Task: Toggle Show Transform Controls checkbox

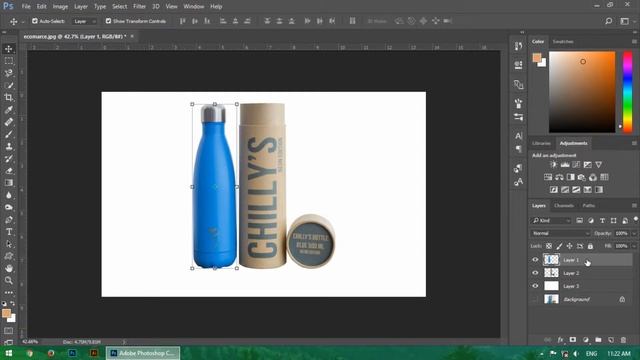Action: (108, 21)
